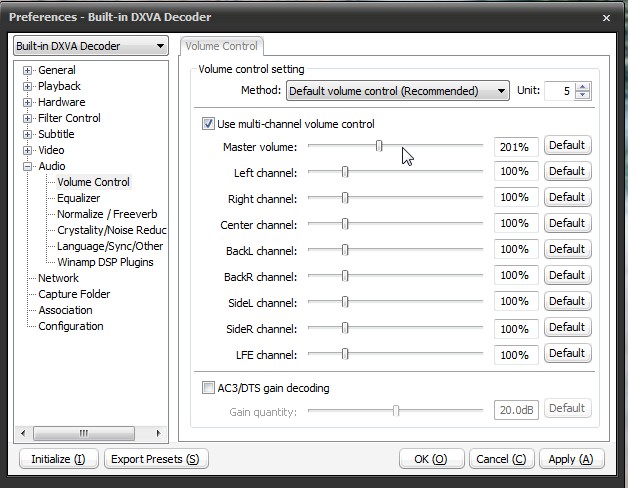
Task: Reset BackL channel with Default button
Action: [567, 250]
